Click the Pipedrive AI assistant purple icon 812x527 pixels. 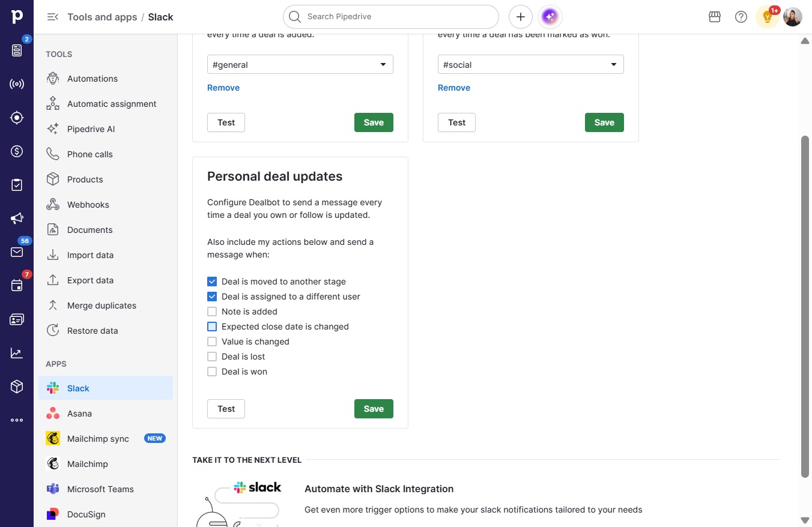(550, 17)
